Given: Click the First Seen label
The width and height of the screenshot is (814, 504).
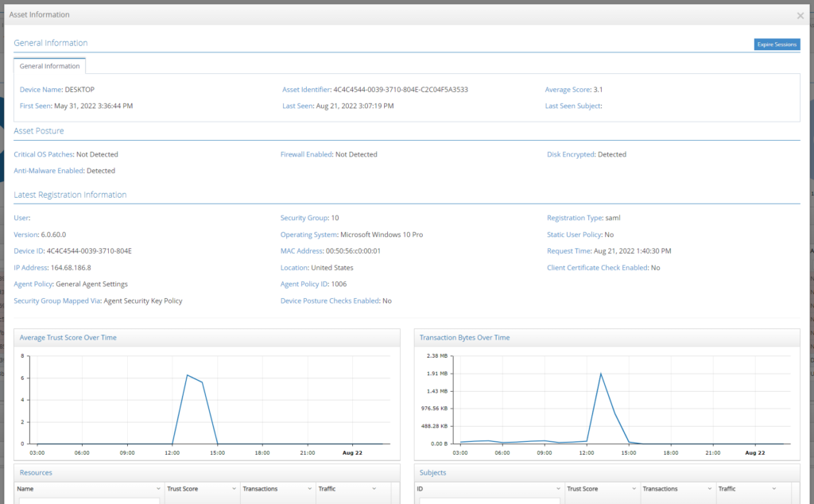Looking at the screenshot, I should tap(35, 106).
